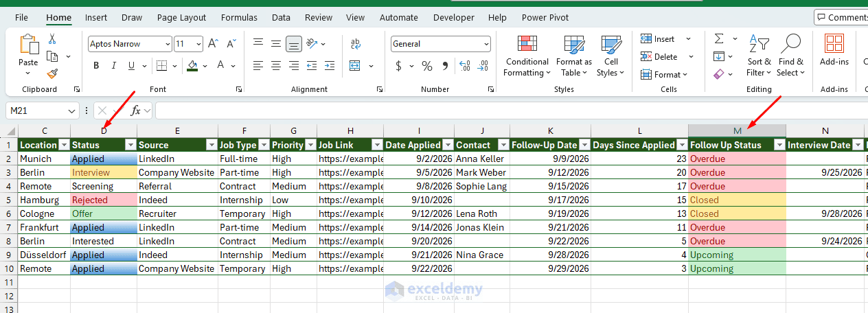Switch to the Data tab
Screen dimensions: 868x313
[x=281, y=17]
